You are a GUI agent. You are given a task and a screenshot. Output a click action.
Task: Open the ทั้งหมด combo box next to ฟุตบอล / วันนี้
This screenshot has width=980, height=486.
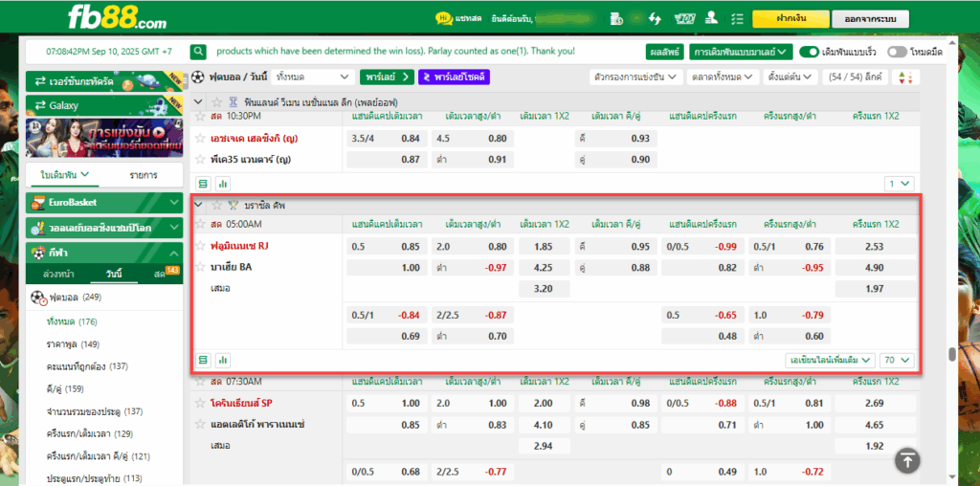314,77
